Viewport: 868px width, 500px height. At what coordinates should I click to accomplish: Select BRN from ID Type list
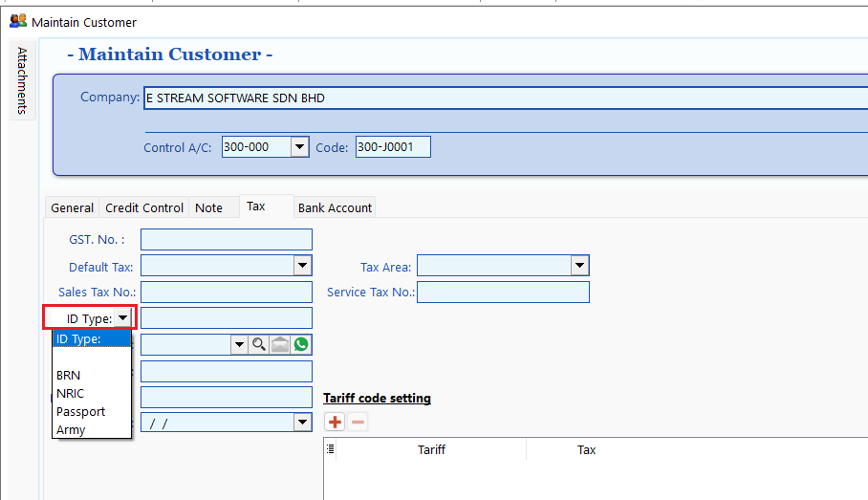click(69, 376)
